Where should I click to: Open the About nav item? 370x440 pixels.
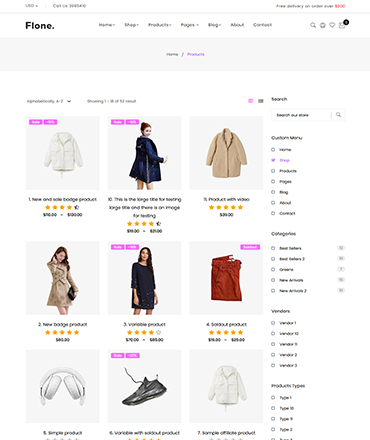pyautogui.click(x=237, y=25)
